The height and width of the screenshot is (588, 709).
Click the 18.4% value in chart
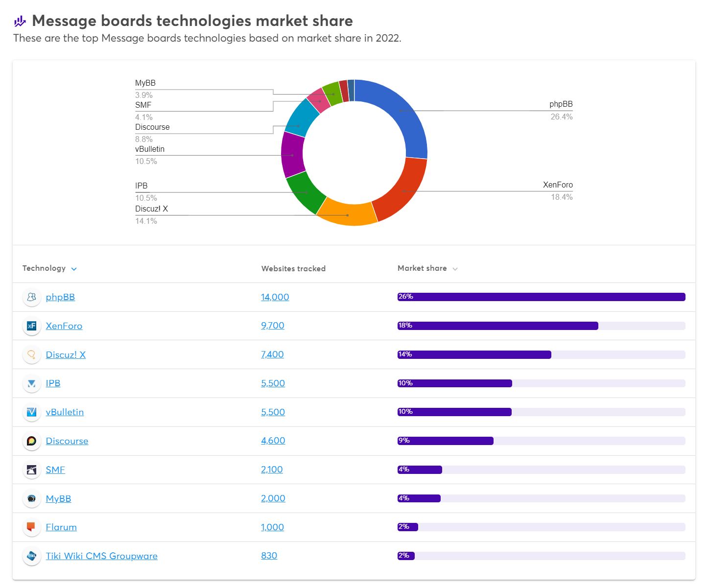tap(562, 197)
